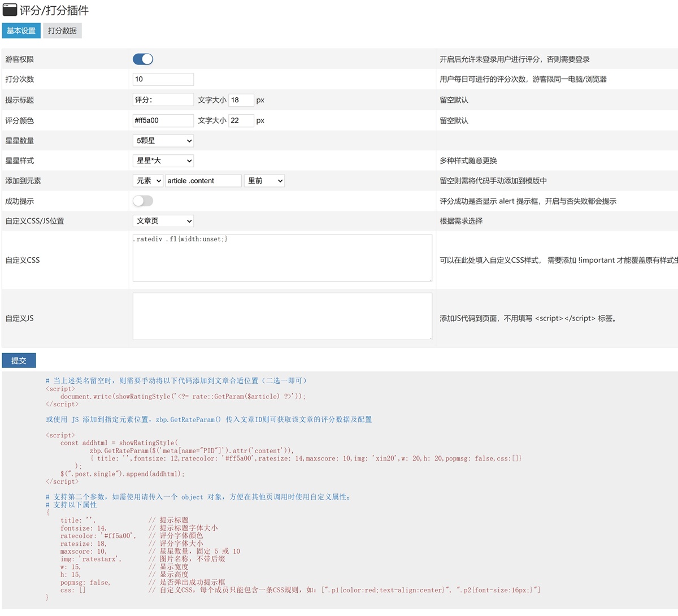Toggle the 游客权限 switch off

(143, 59)
